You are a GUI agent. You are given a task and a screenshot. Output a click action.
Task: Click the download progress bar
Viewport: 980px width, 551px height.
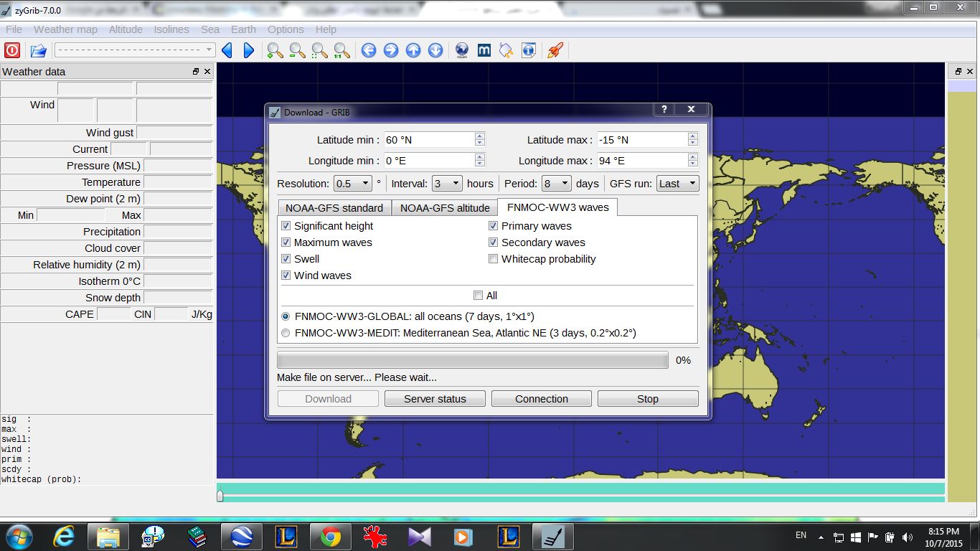pos(473,360)
